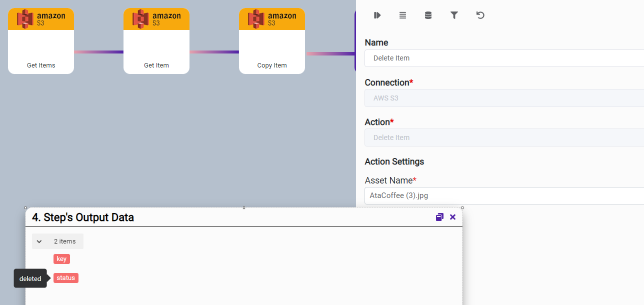Image resolution: width=644 pixels, height=305 pixels.
Task: Collapse the 2 items chevron
Action: click(39, 241)
